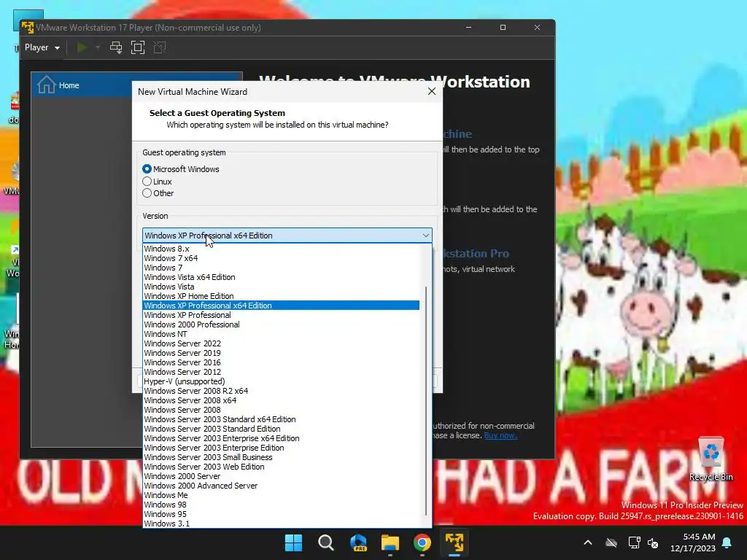
Task: Select Linux guest operating system
Action: tap(157, 182)
